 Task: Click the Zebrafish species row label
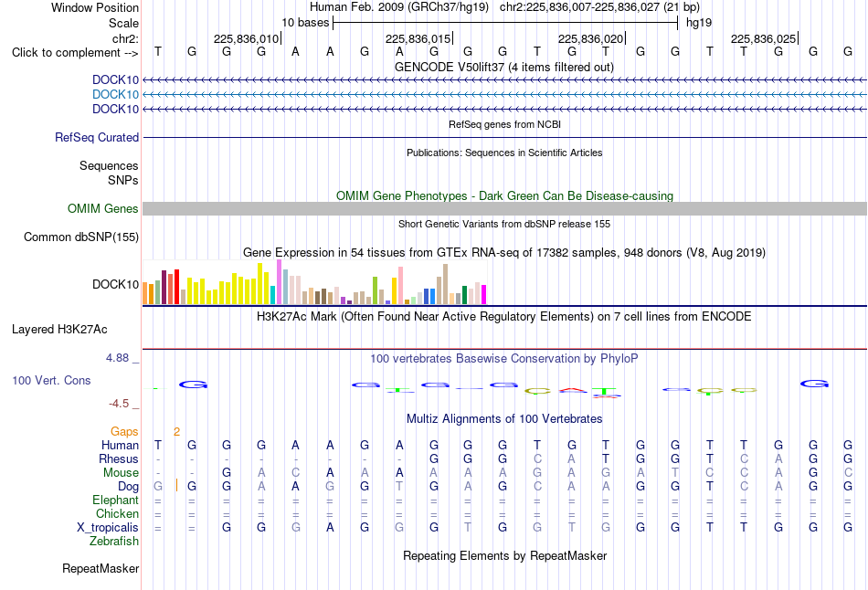[114, 542]
